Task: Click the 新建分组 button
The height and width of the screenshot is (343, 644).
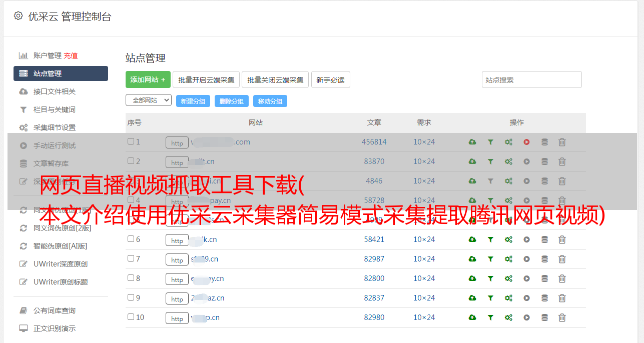Action: click(x=193, y=101)
